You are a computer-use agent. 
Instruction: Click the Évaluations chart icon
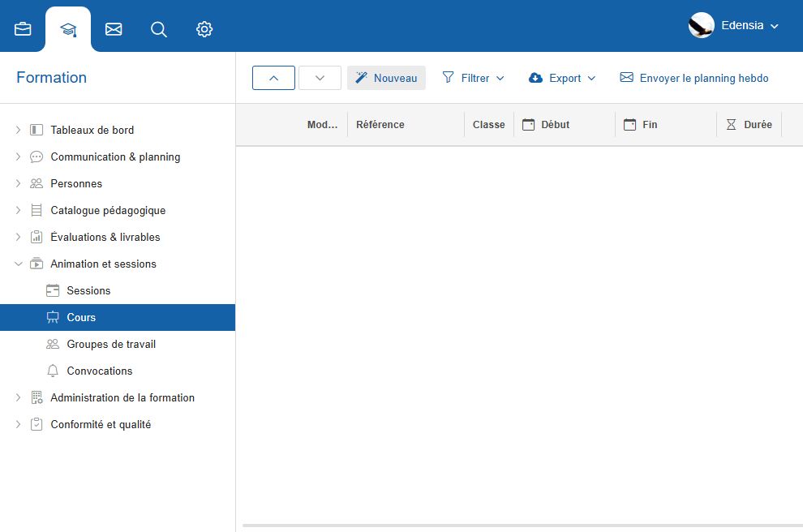36,237
